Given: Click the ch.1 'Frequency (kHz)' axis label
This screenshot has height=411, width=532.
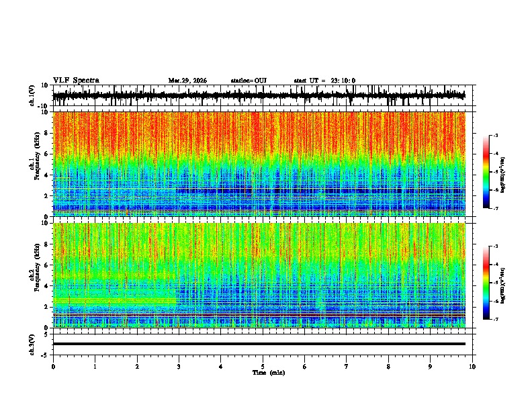Looking at the screenshot, I should pos(37,156).
